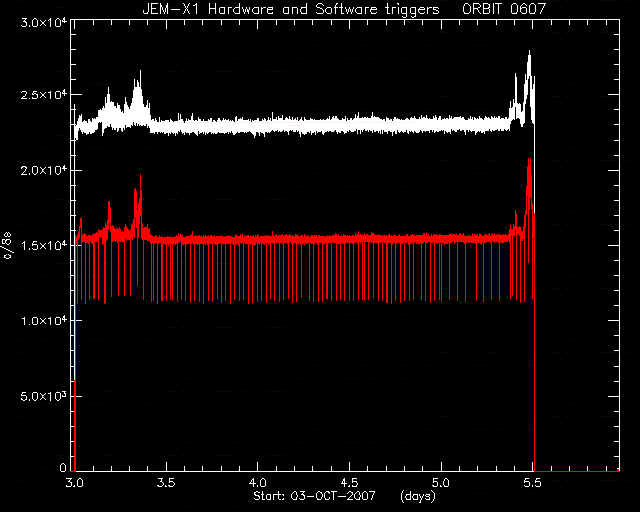The image size is (640, 512).
Task: Click the 3.0×10⁴ y-axis label
Action: click(x=44, y=22)
